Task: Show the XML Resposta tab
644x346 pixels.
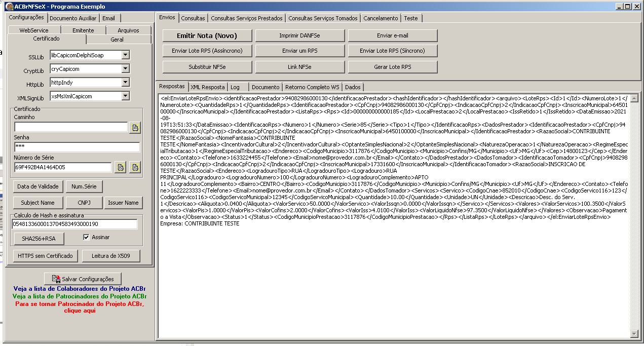Action: (207, 87)
